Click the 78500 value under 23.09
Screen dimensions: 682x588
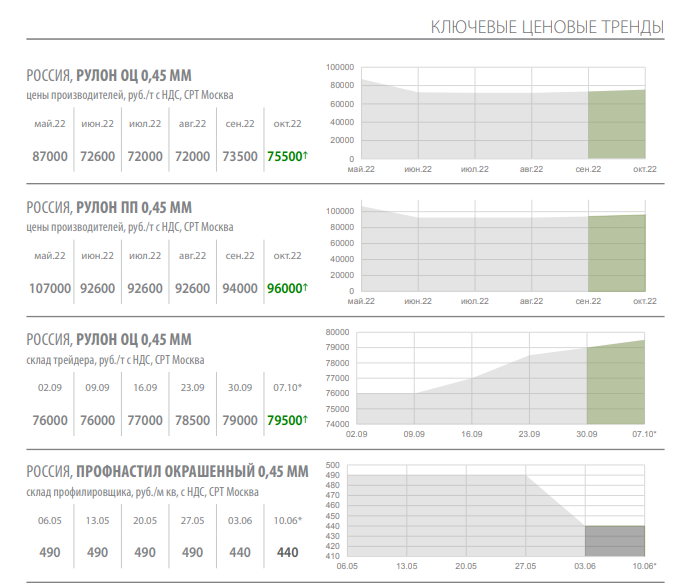pyautogui.click(x=192, y=420)
